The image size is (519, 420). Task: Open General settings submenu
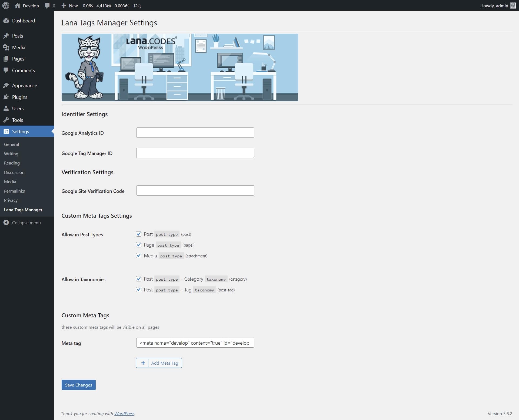[11, 144]
